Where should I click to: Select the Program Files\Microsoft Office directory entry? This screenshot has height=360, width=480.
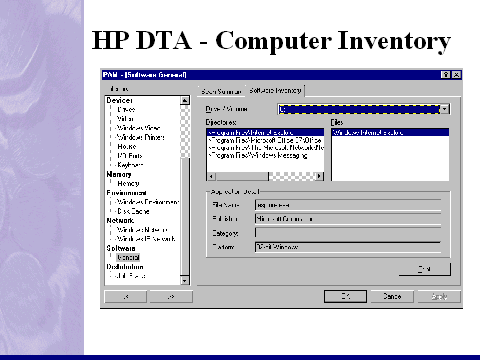tap(265, 140)
